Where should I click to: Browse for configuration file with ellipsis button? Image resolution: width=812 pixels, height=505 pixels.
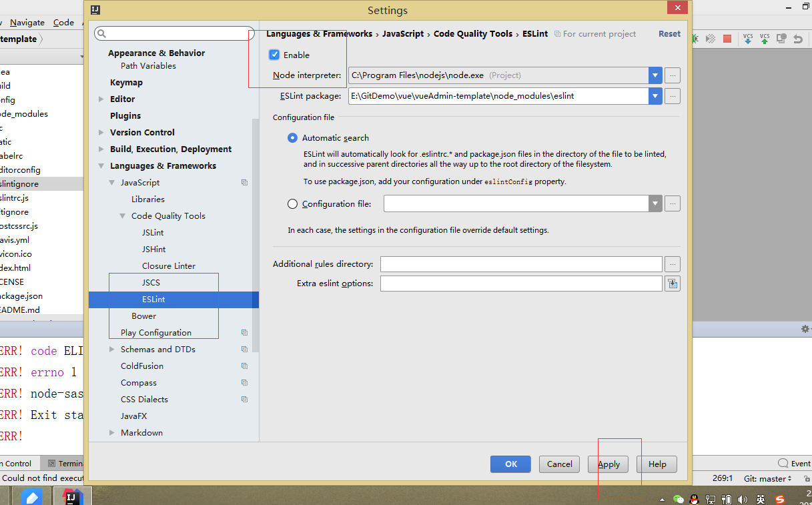tap(673, 203)
